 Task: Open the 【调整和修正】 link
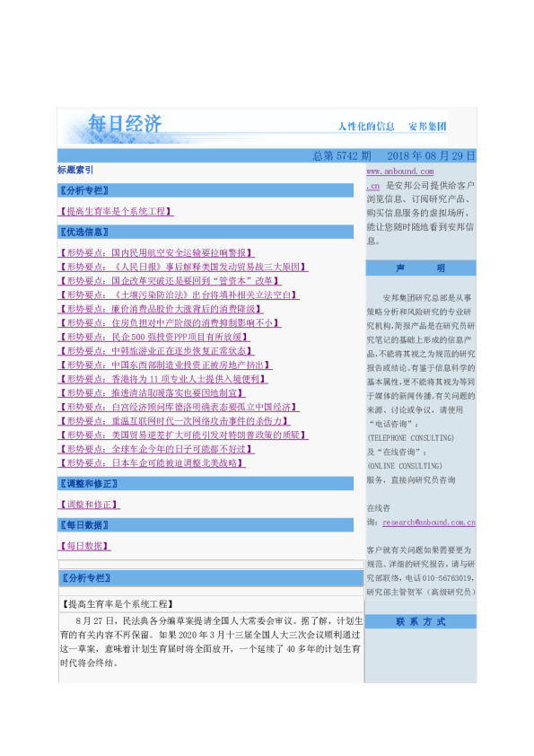point(89,505)
